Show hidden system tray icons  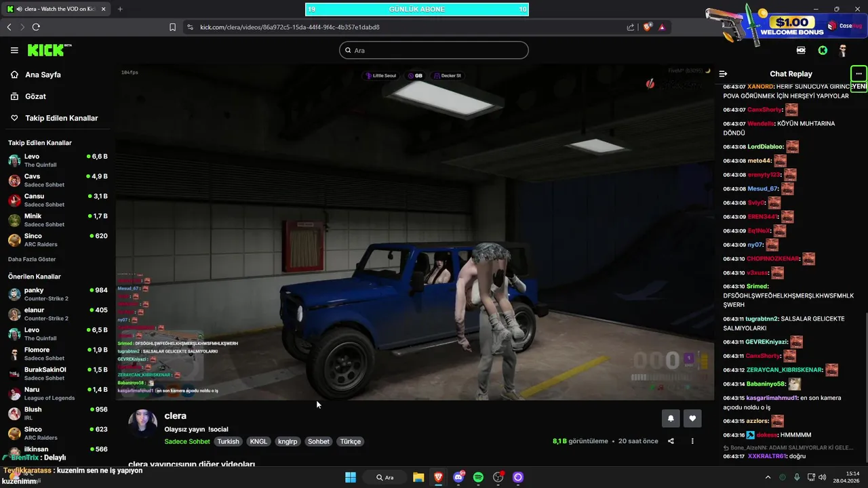point(768,477)
